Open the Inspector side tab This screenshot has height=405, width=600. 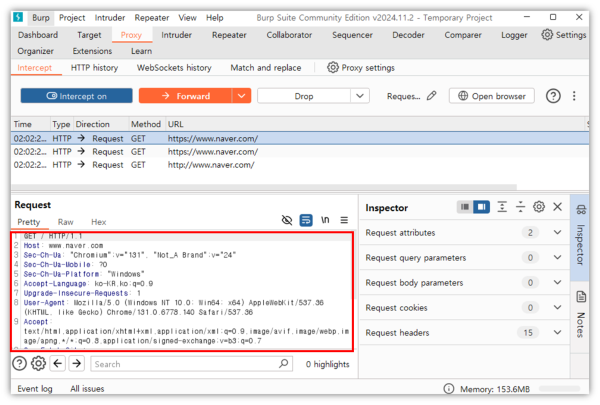point(580,237)
